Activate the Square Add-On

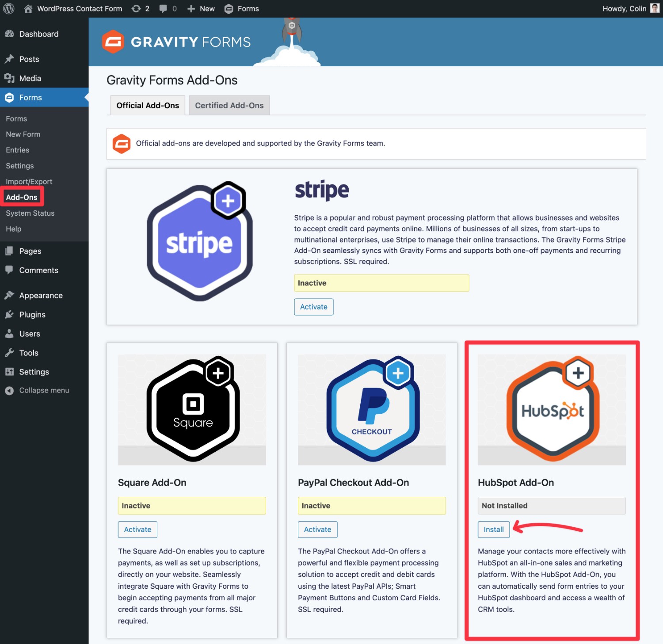point(137,530)
